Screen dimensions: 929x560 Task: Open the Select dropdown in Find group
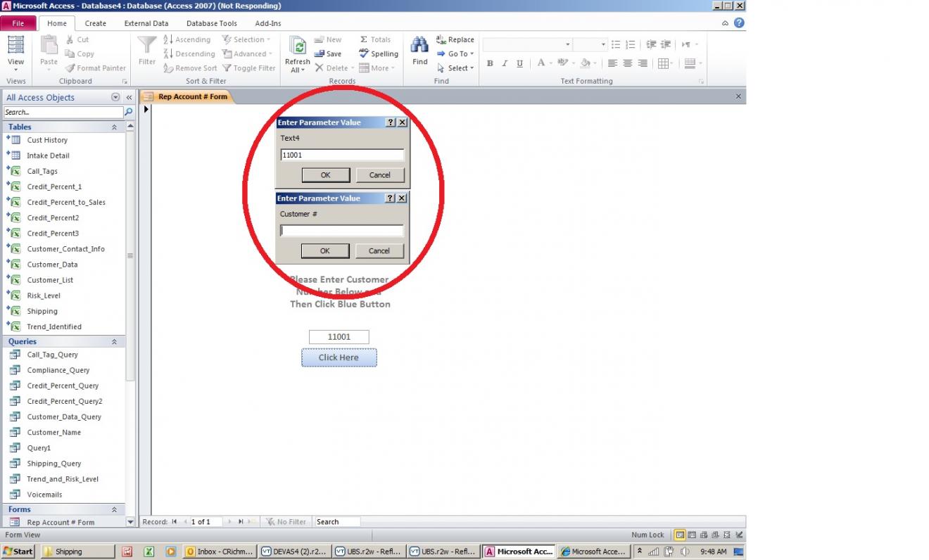455,68
